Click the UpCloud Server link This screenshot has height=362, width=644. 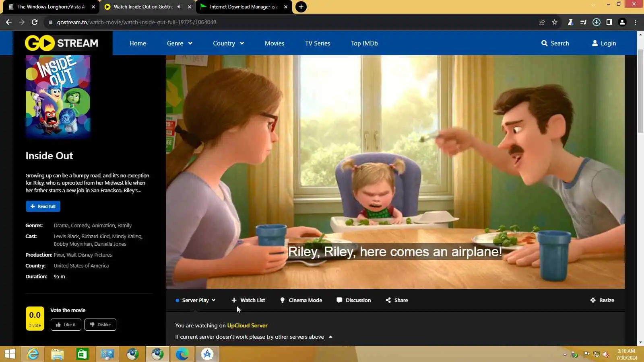[x=247, y=325]
